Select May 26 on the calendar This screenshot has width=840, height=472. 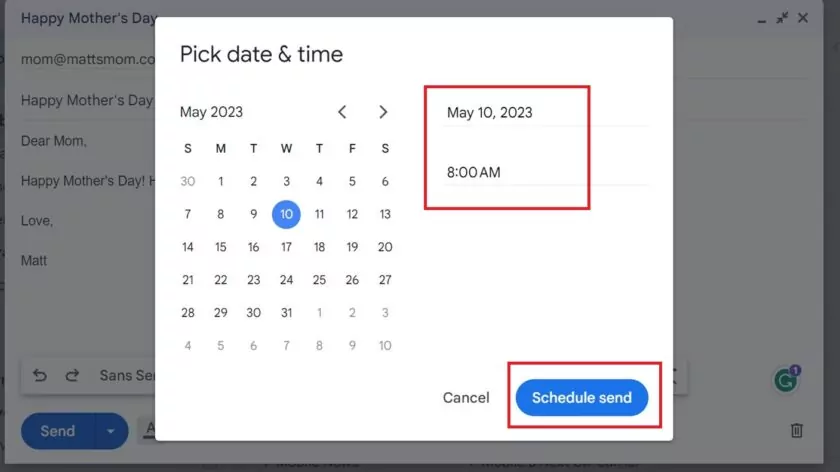(352, 280)
